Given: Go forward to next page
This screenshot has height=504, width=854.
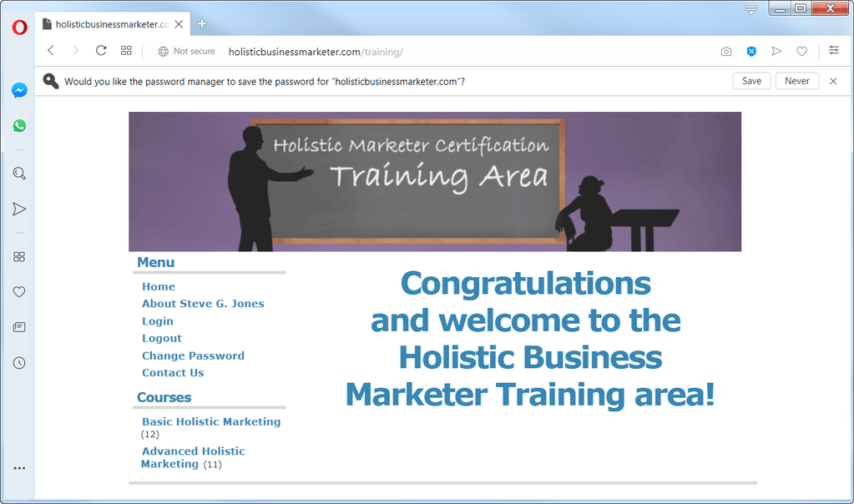Looking at the screenshot, I should point(75,51).
